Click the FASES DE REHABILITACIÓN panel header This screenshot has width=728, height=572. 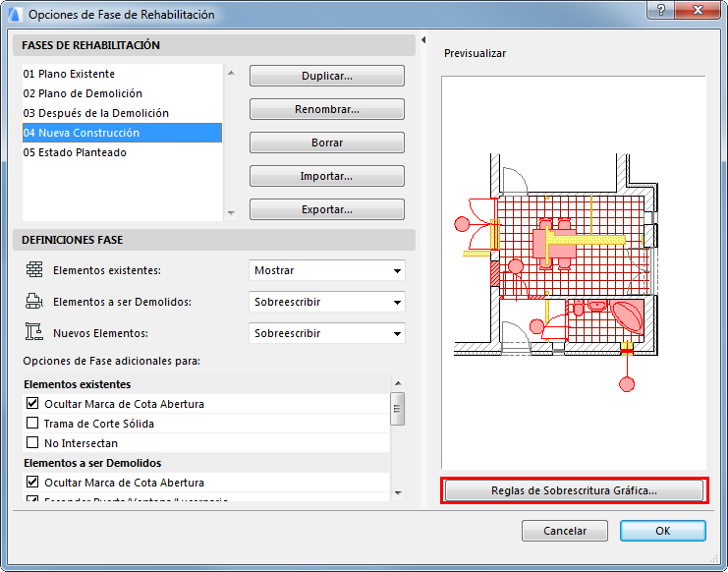coord(214,45)
